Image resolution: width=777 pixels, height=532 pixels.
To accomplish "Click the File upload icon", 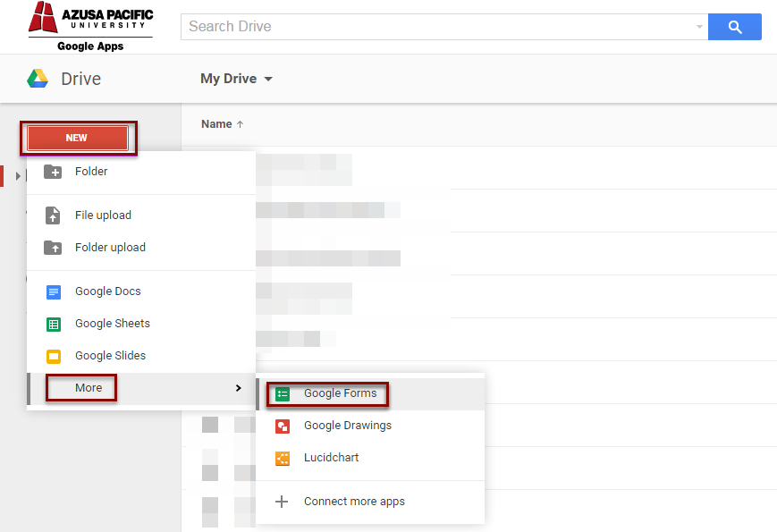I will click(x=53, y=215).
